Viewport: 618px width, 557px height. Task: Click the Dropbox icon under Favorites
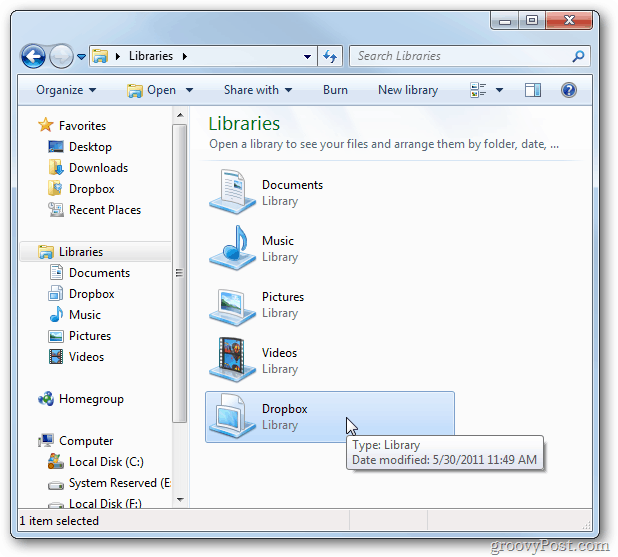[x=55, y=188]
